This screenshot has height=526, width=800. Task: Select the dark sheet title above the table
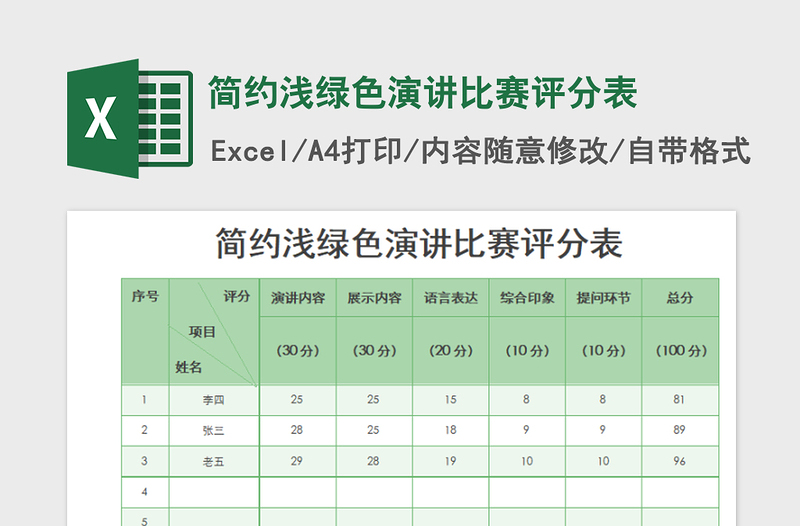pyautogui.click(x=419, y=243)
